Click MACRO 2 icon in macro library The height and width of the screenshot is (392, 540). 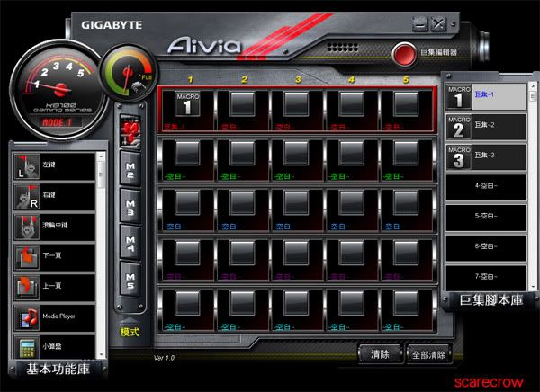coord(458,127)
